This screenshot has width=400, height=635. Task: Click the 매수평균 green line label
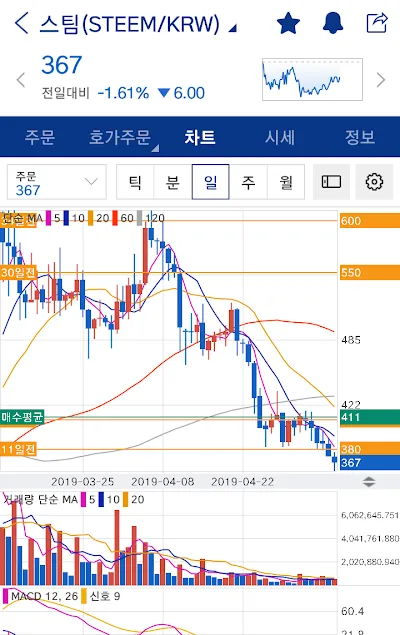(x=22, y=417)
